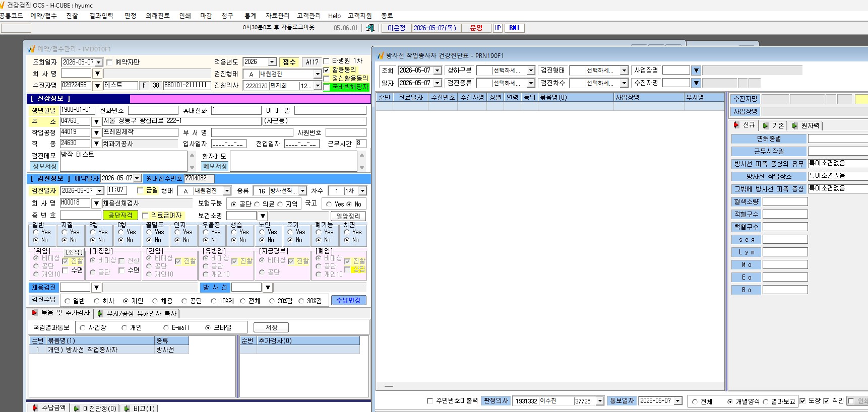Click the 공단자격 button
Image resolution: width=868 pixels, height=412 pixels.
[121, 215]
